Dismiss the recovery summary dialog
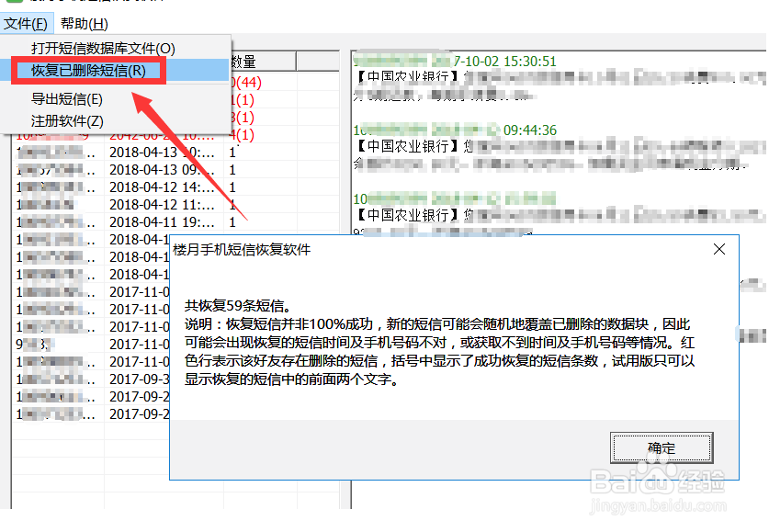 coord(719,248)
